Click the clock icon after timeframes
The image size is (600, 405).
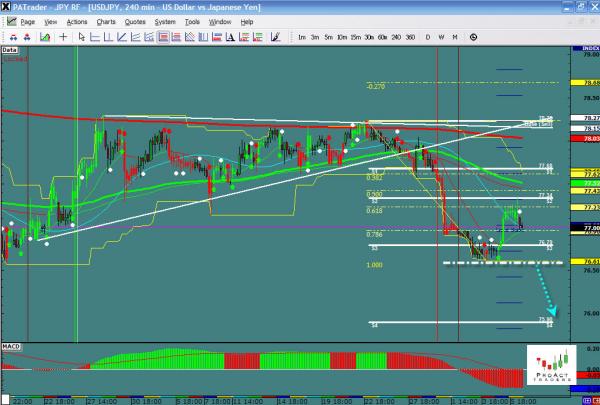coord(472,37)
